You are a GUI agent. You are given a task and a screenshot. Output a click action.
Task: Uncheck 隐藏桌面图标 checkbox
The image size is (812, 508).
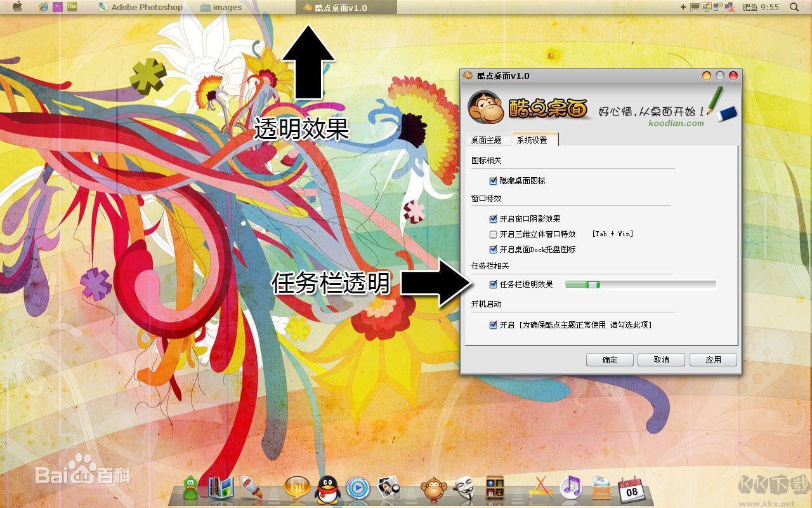(x=494, y=181)
